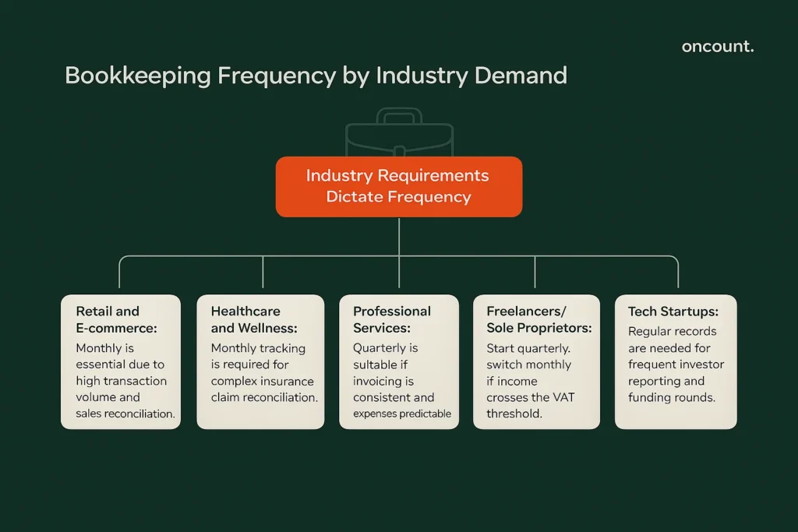This screenshot has height=532, width=798.
Task: Select the Retail and E-commerce card
Action: (121, 361)
